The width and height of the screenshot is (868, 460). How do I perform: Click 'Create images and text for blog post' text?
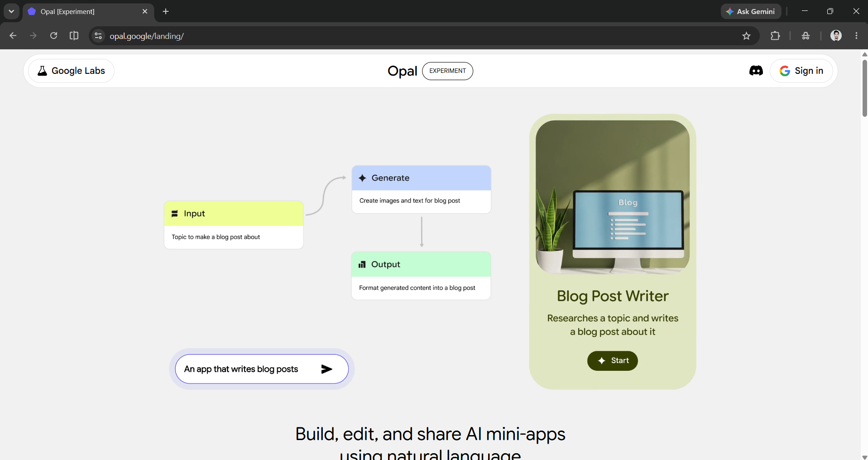coord(409,201)
